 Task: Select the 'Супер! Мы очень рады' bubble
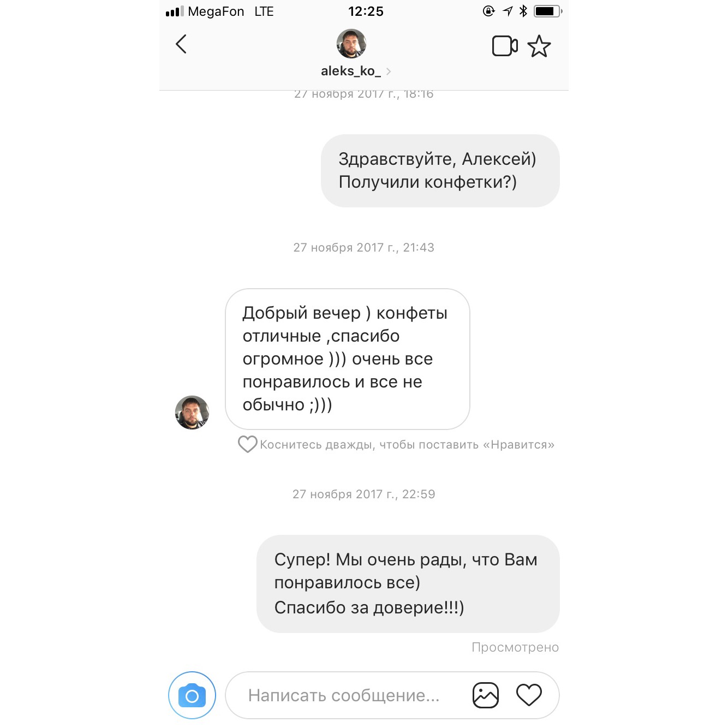point(408,584)
